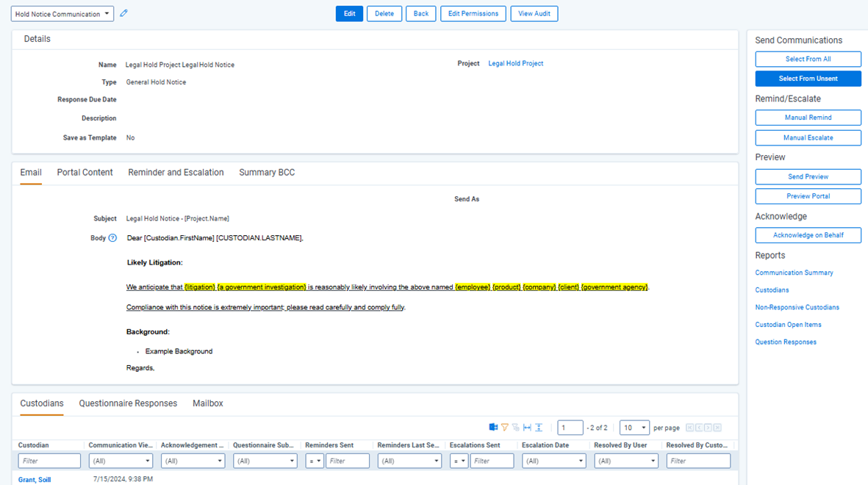Open Escalation Date filter dropdown
The height and width of the screenshot is (485, 868).
tap(554, 461)
